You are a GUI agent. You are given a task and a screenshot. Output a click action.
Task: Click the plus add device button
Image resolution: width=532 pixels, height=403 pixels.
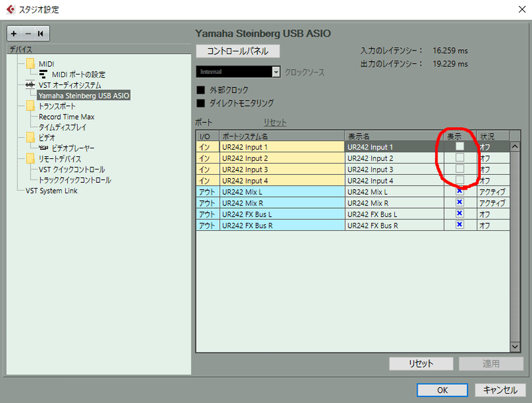pos(14,33)
